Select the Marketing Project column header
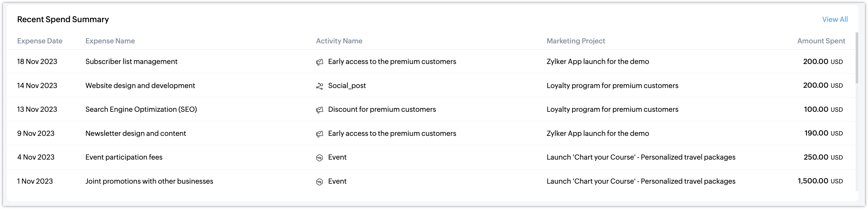 (x=576, y=41)
